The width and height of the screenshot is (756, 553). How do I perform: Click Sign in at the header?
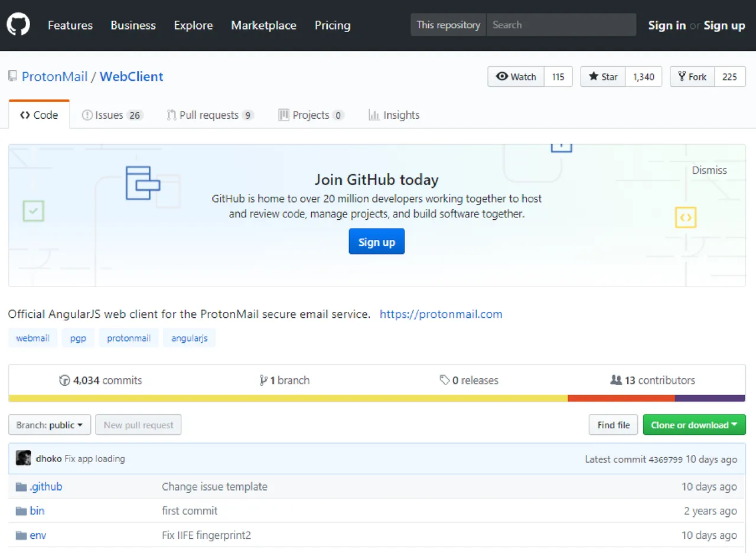point(667,25)
